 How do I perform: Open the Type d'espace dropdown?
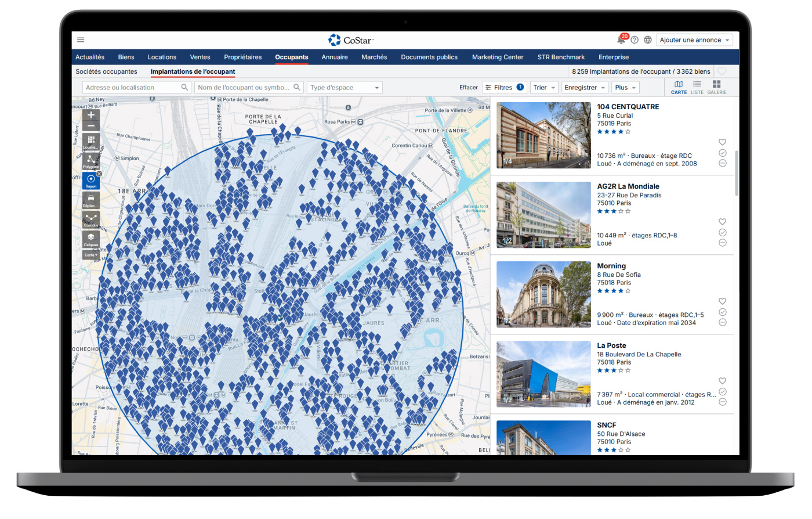(x=345, y=88)
